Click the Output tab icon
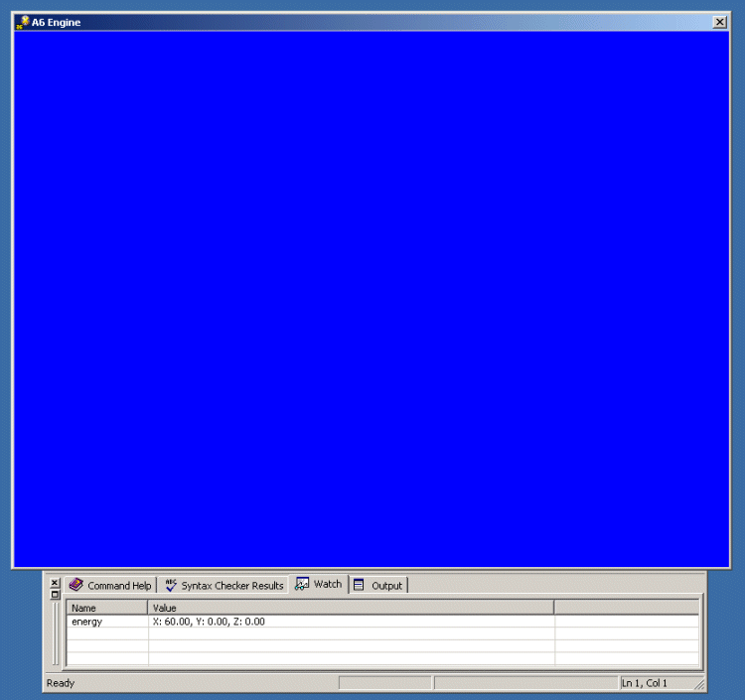745x700 pixels. point(360,586)
